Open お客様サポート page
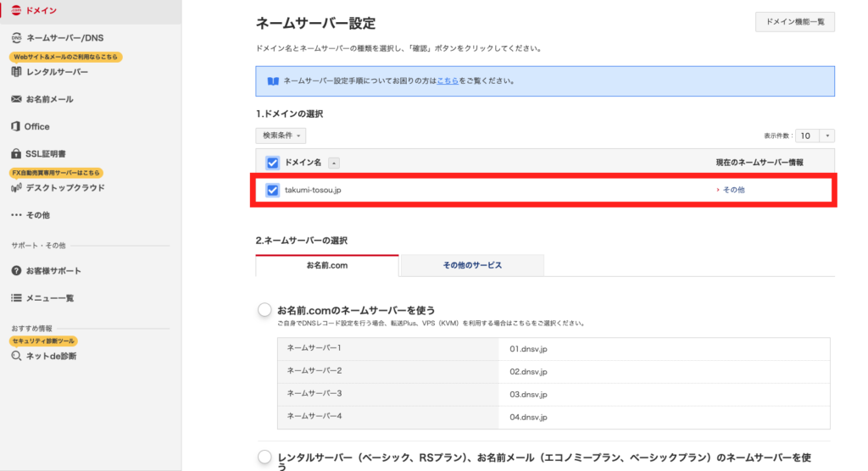 pyautogui.click(x=53, y=270)
